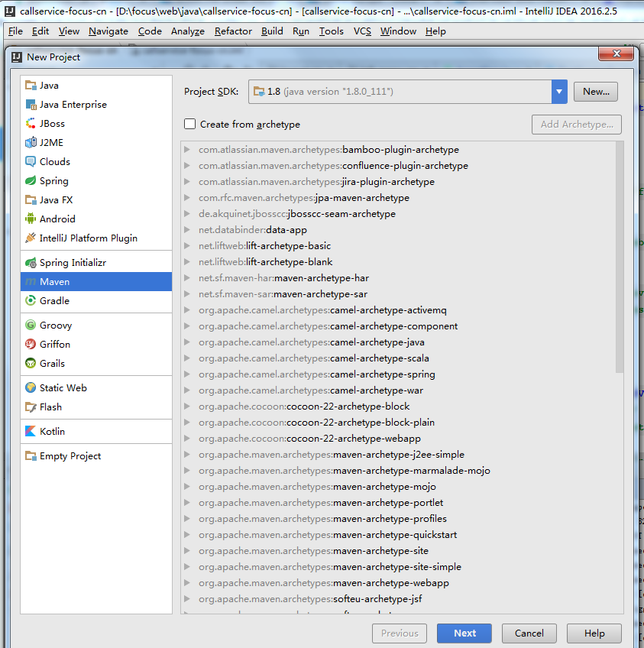644x648 pixels.
Task: Select the Spring Initializr icon
Action: [x=31, y=263]
